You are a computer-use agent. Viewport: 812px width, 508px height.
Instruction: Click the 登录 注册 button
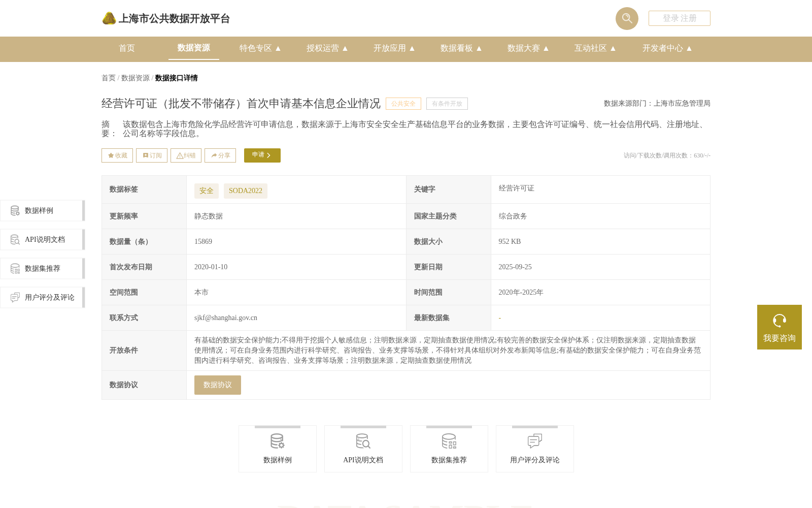click(x=680, y=18)
